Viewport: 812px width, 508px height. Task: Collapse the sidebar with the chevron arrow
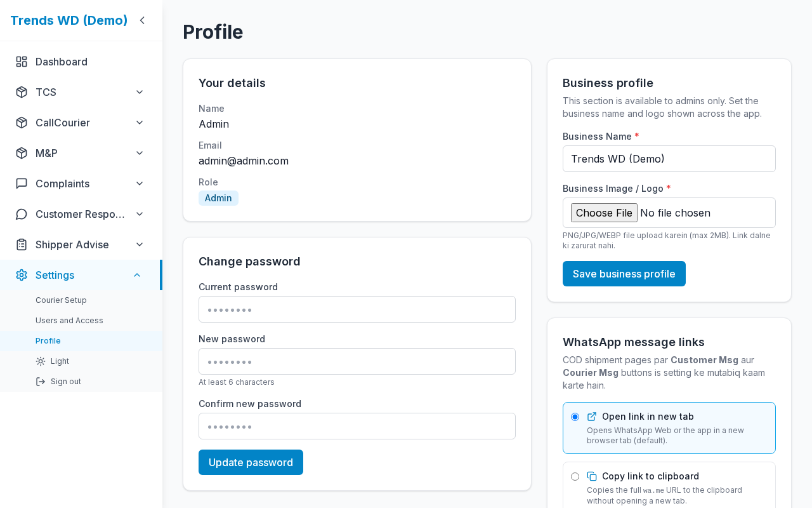click(x=142, y=20)
